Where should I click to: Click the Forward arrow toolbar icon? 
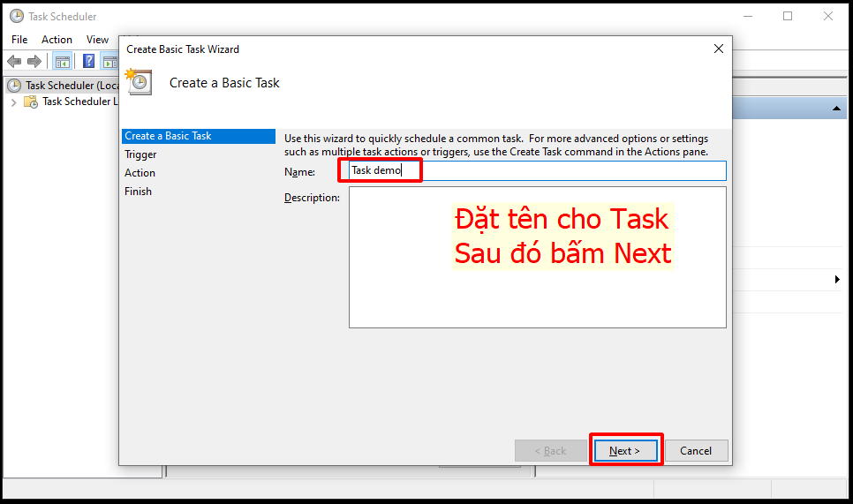(x=34, y=61)
